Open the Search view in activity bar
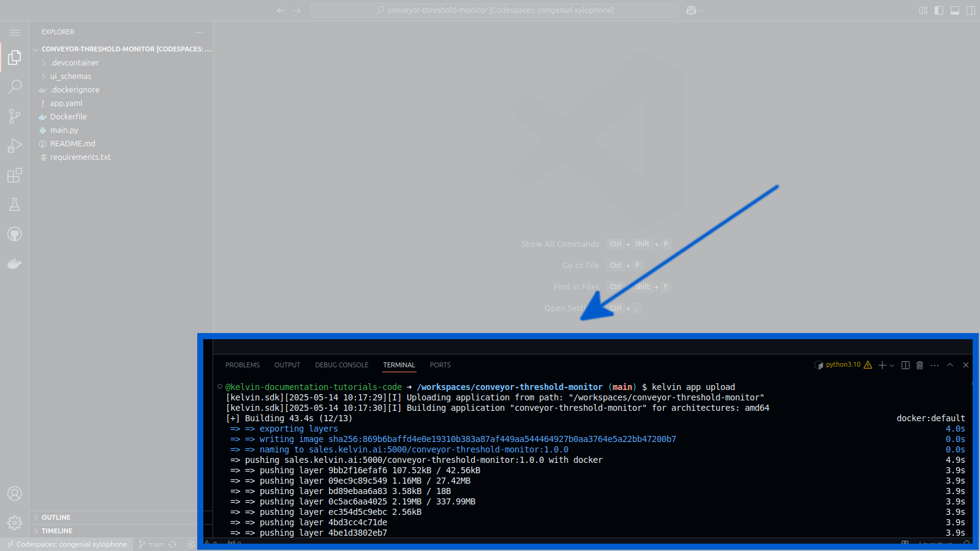The width and height of the screenshot is (980, 551). pos(15,86)
